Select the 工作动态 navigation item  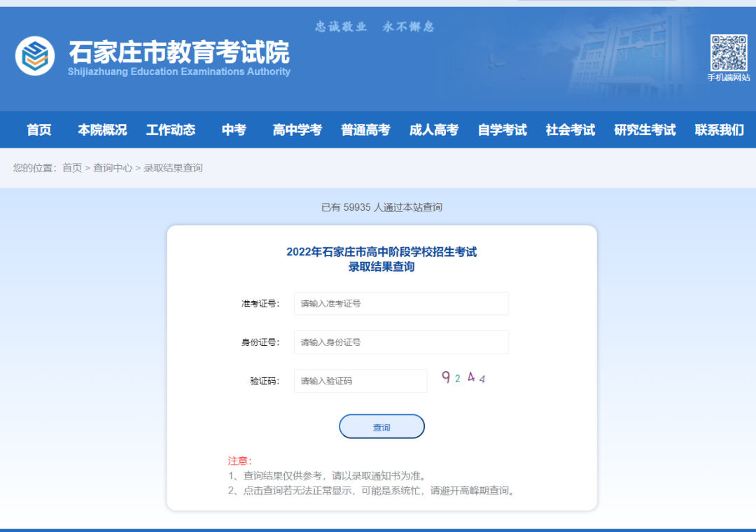coord(171,129)
